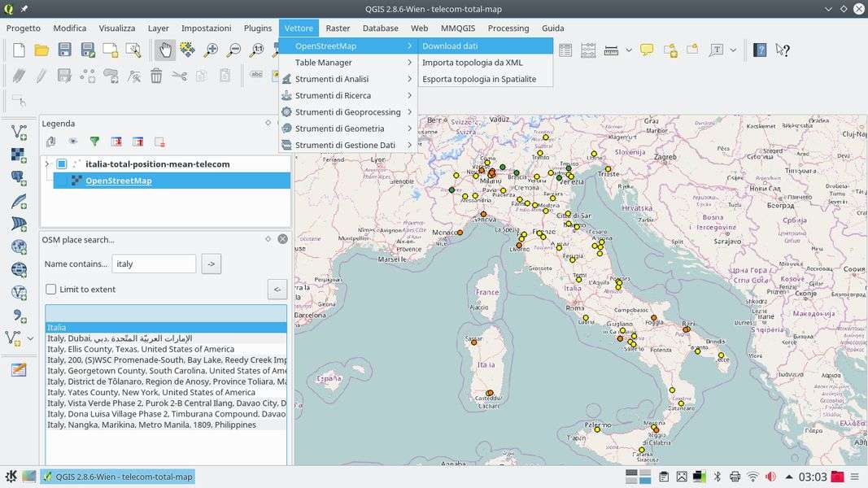Open the text annotation dropdown arrow
Image resolution: width=868 pixels, height=488 pixels.
click(733, 50)
